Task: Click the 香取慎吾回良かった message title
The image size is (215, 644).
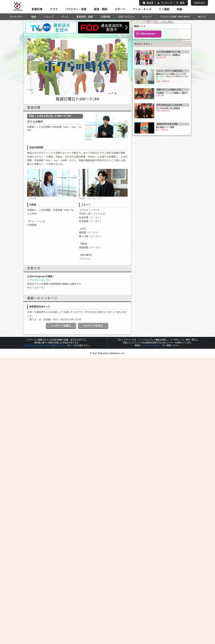Action: pyautogui.click(x=40, y=307)
